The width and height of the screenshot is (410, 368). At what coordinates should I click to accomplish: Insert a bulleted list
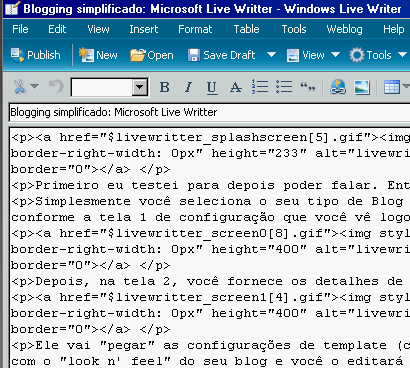(284, 87)
